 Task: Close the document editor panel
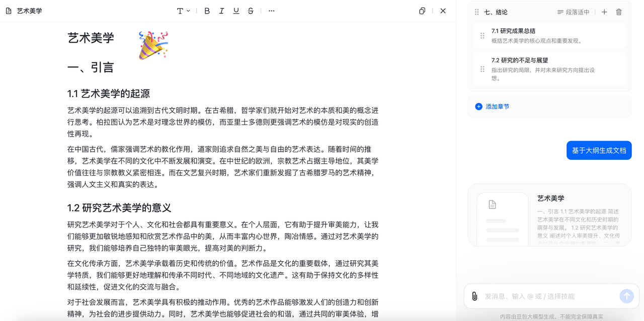[x=443, y=11]
